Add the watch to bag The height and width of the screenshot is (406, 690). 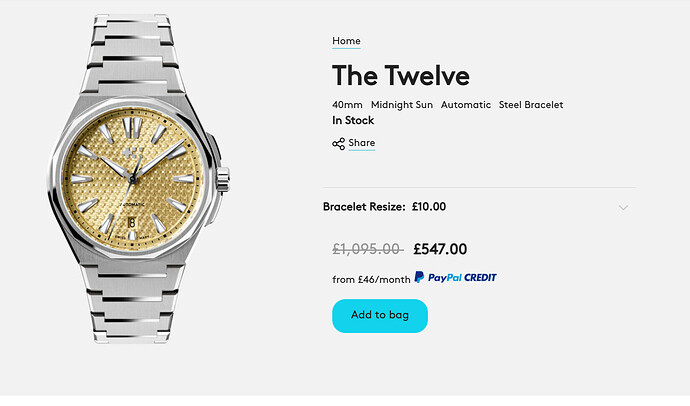point(380,316)
